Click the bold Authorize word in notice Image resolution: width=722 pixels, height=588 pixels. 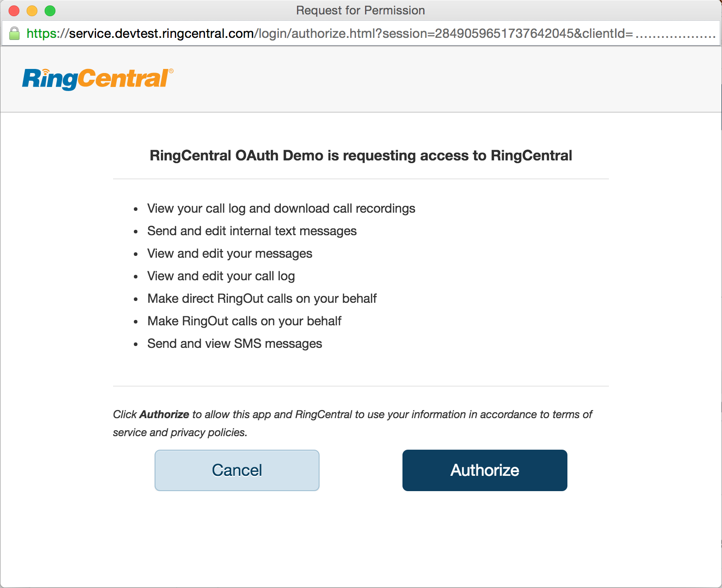coord(165,415)
